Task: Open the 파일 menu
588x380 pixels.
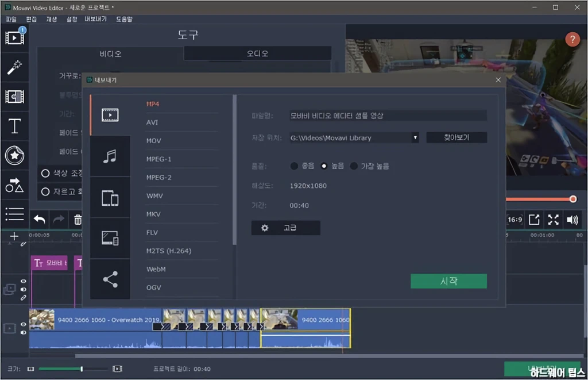Action: 11,19
